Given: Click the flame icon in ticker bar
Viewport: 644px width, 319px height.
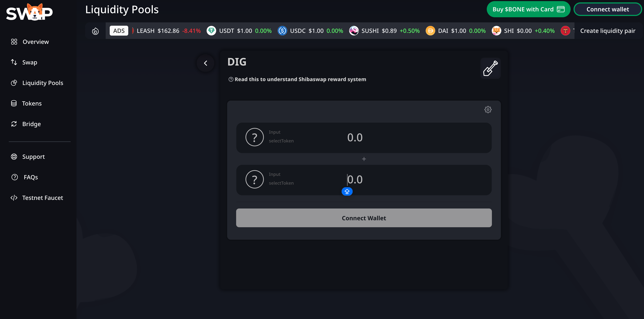Looking at the screenshot, I should coord(95,31).
